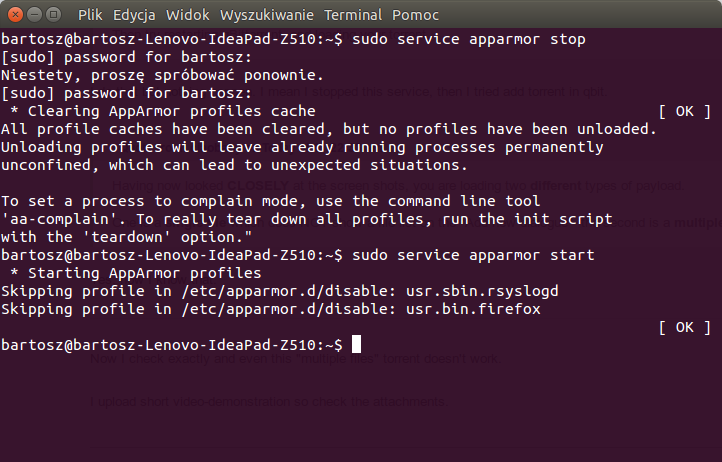The height and width of the screenshot is (462, 722).
Task: Click the 'sudo service apparmor stop' command text
Action: click(x=469, y=39)
